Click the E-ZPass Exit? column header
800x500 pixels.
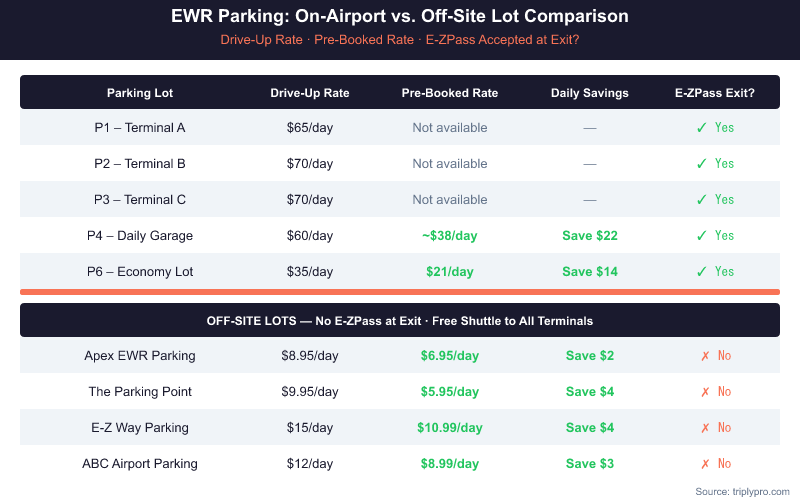(x=715, y=93)
